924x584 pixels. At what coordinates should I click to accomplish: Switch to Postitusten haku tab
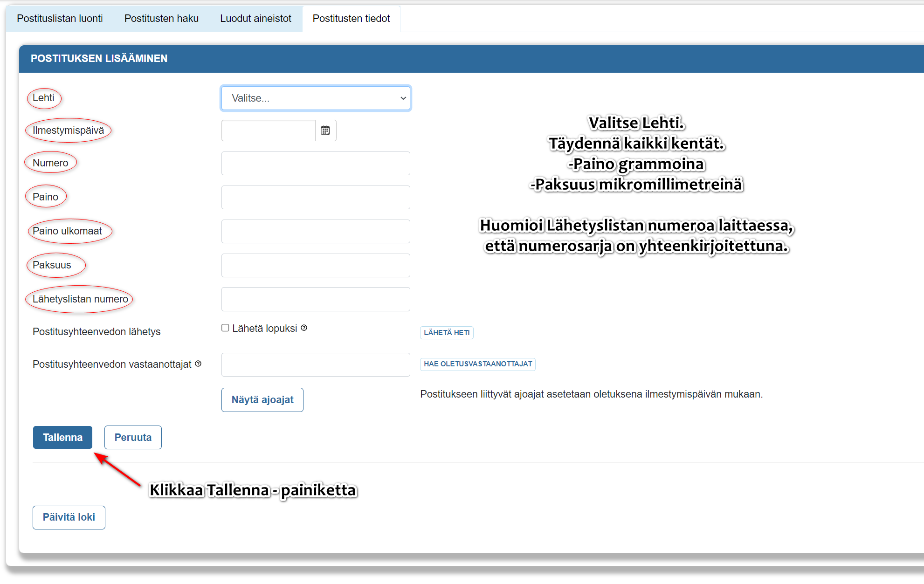pyautogui.click(x=161, y=19)
